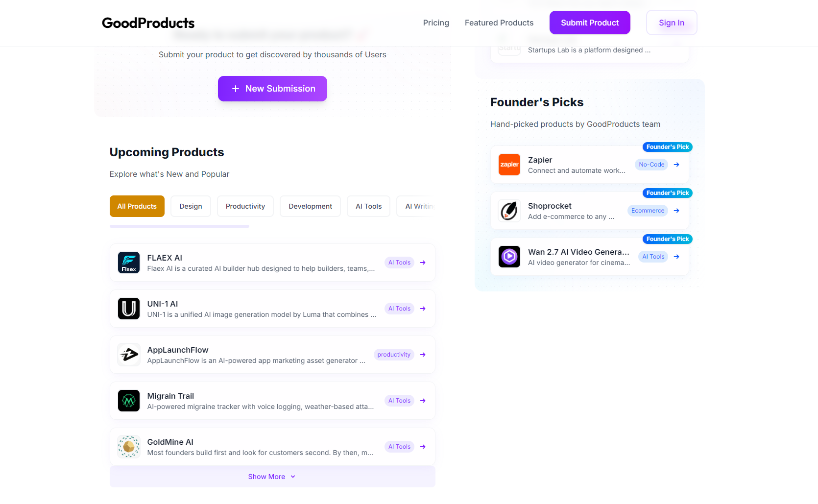Click Sign In
Image resolution: width=818 pixels, height=504 pixels.
tap(671, 23)
